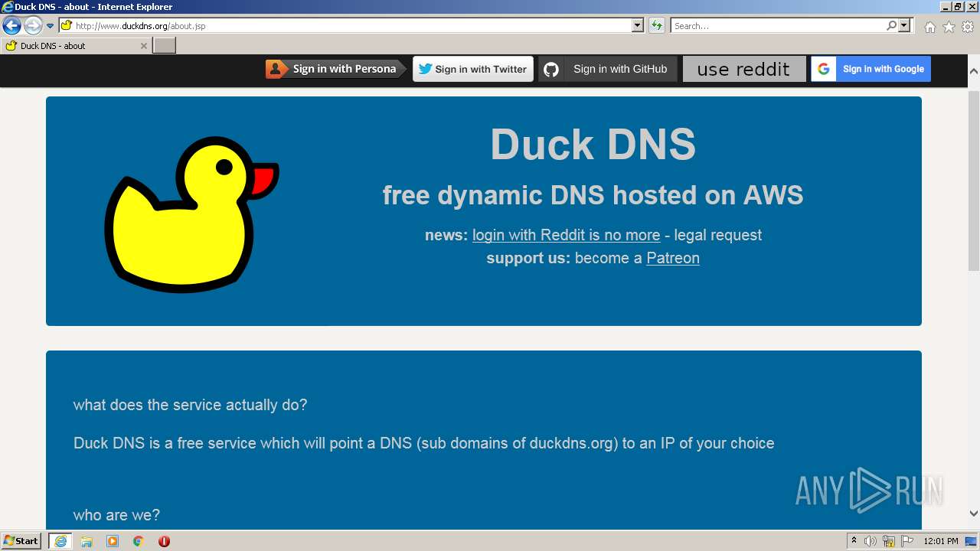This screenshot has width=980, height=551.
Task: Click the page scrollbar up arrow
Action: pyautogui.click(x=973, y=70)
